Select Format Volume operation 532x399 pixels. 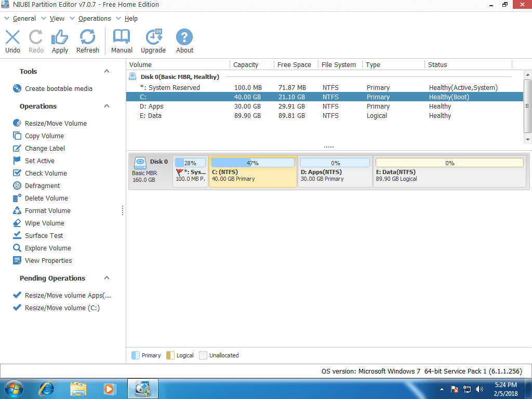(42, 211)
